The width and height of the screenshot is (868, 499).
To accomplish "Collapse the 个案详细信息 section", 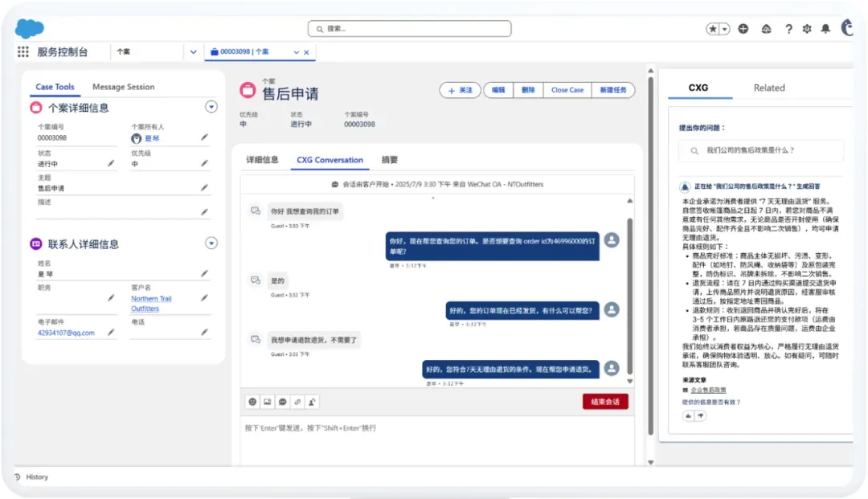I will tap(211, 107).
